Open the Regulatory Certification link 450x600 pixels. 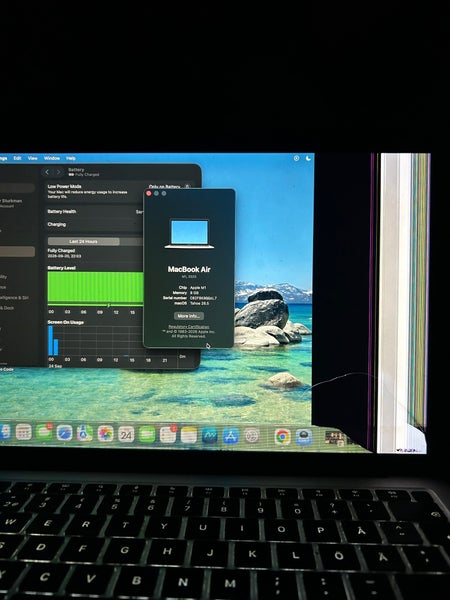click(x=189, y=327)
